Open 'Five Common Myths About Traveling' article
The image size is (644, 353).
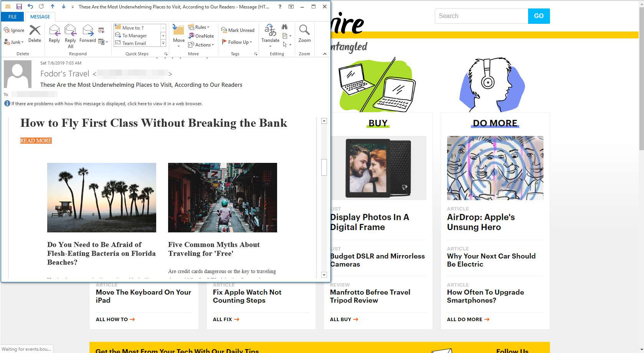click(x=214, y=249)
